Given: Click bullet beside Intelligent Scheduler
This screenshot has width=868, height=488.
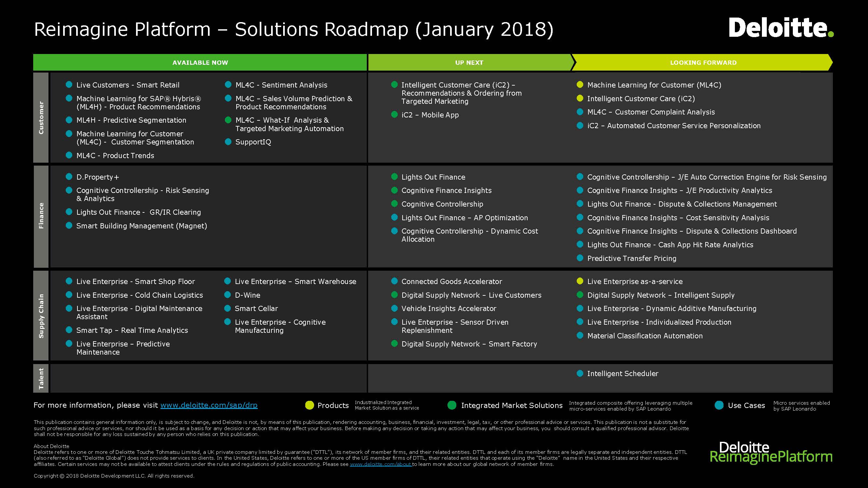Looking at the screenshot, I should point(580,373).
